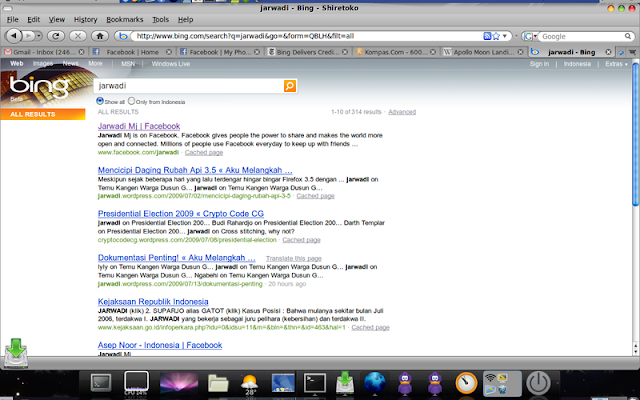Click in the Bing search box containing jarwadi

(x=189, y=86)
